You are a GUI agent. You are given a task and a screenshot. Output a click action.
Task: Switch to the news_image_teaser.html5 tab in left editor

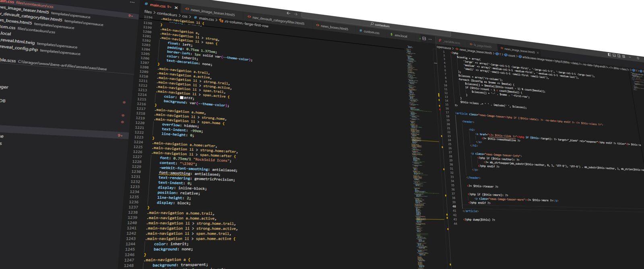pyautogui.click(x=210, y=12)
